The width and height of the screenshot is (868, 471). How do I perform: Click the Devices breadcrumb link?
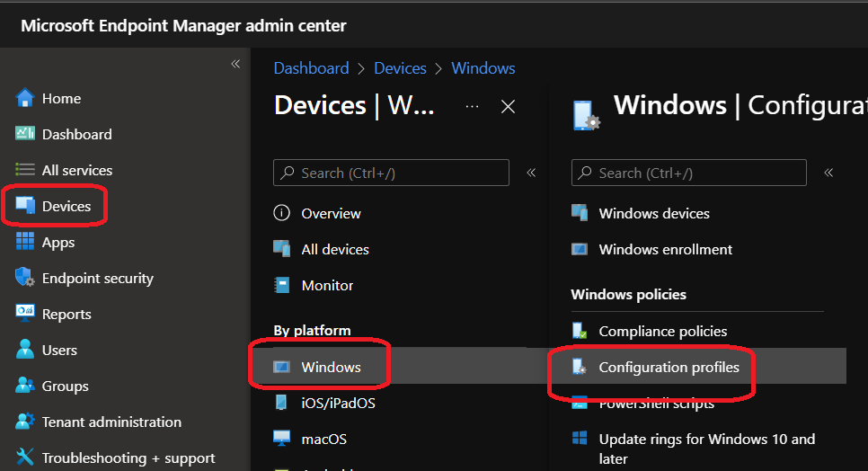coord(400,68)
